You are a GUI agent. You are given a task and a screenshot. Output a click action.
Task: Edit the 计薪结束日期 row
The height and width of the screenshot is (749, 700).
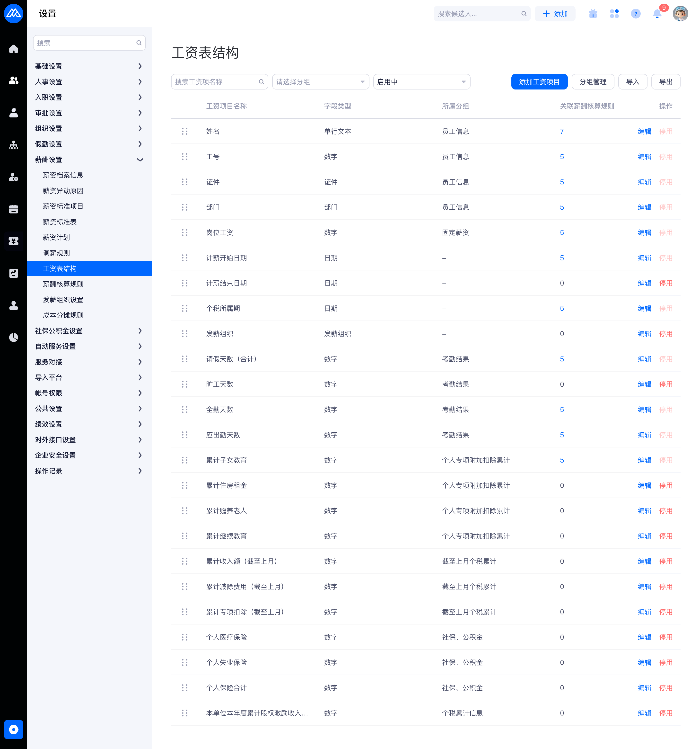click(644, 283)
